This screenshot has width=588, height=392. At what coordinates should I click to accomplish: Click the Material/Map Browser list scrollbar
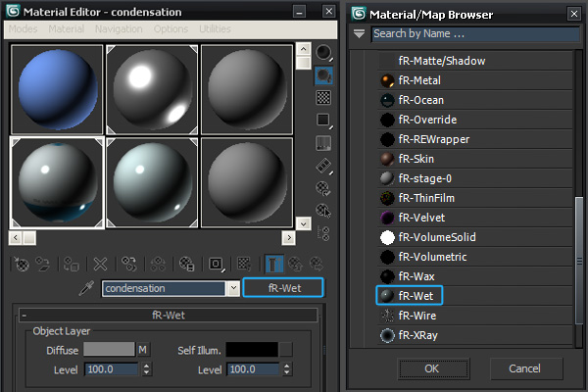(579, 261)
